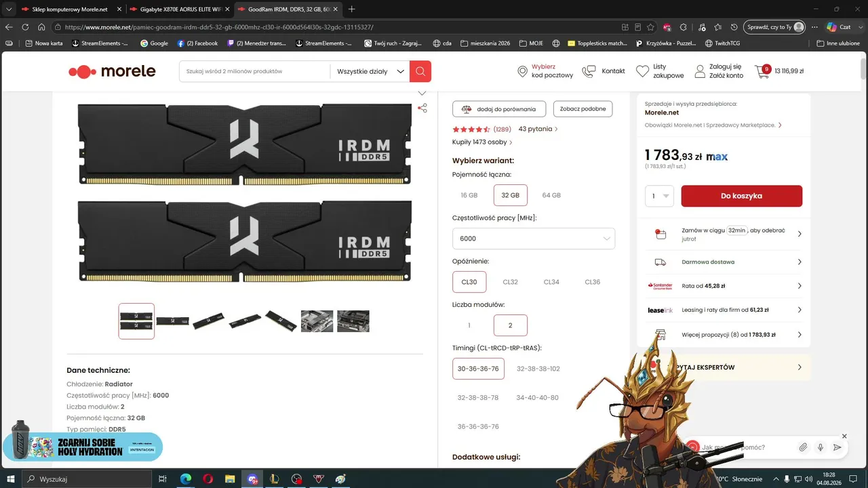
Task: Add this page to favorites star
Action: click(651, 27)
